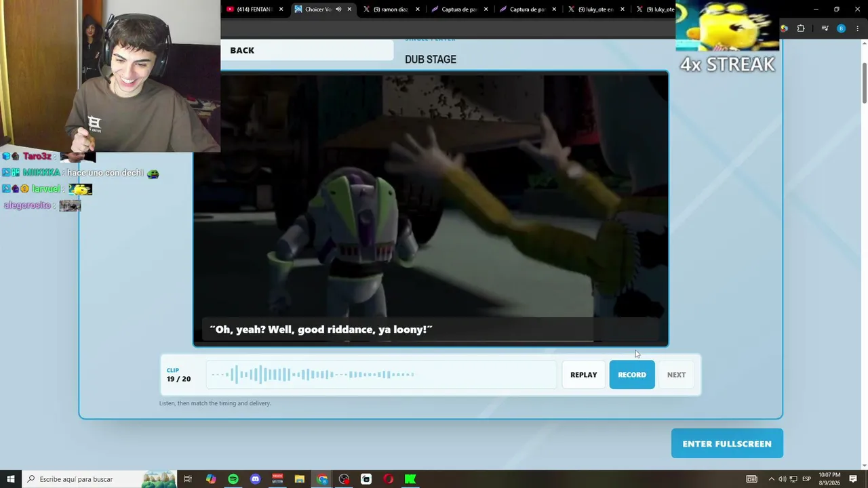Open system volume control in tray
This screenshot has height=488, width=868.
783,479
